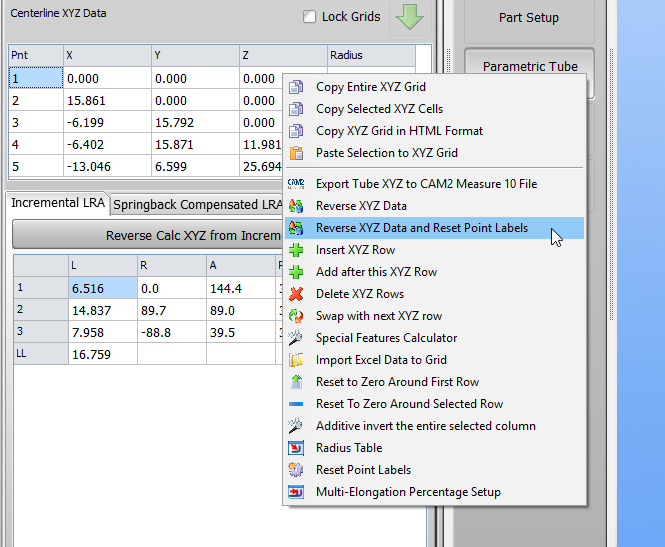Click the Reset to Zero Around First Row icon
Image resolution: width=665 pixels, height=547 pixels.
click(296, 382)
